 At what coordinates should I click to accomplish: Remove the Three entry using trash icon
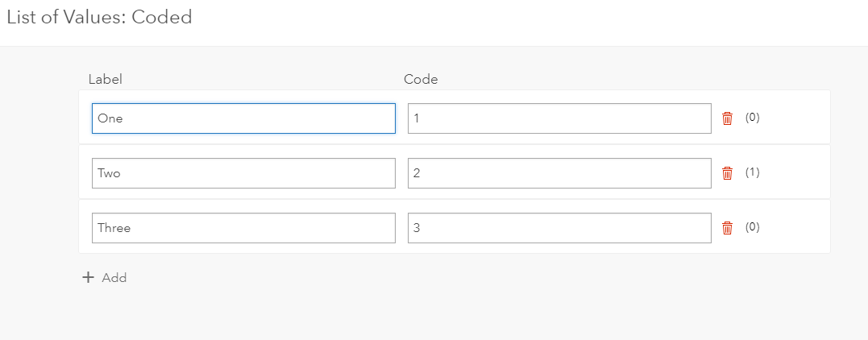pos(727,228)
